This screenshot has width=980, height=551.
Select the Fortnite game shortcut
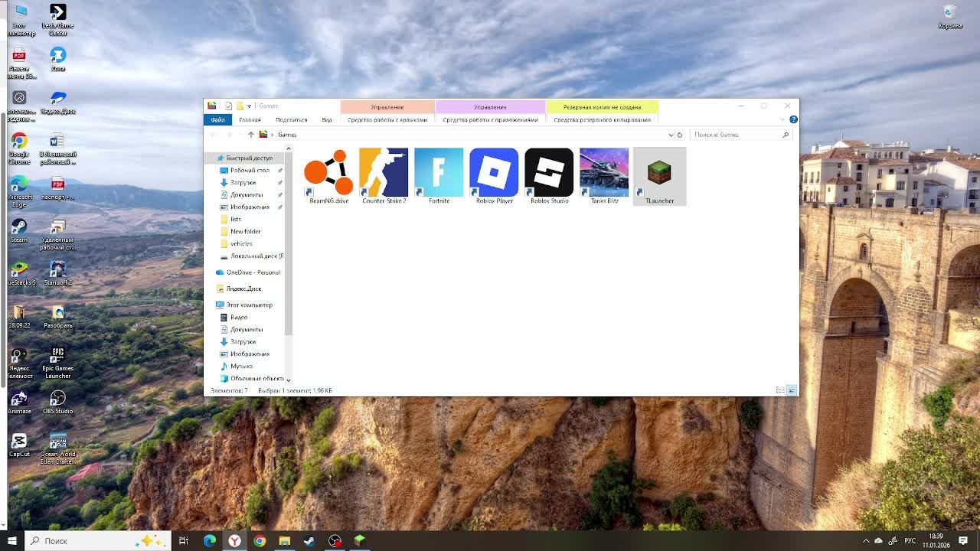(x=439, y=176)
